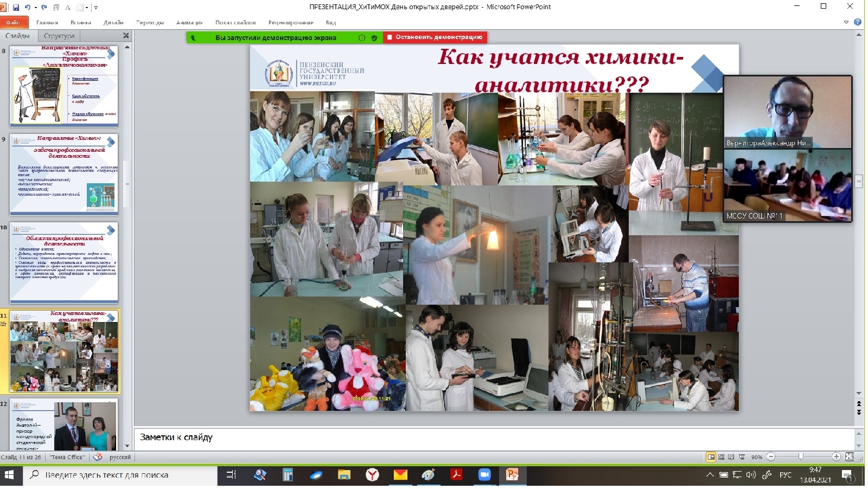Open PowerPoint Help question mark icon

(x=858, y=22)
